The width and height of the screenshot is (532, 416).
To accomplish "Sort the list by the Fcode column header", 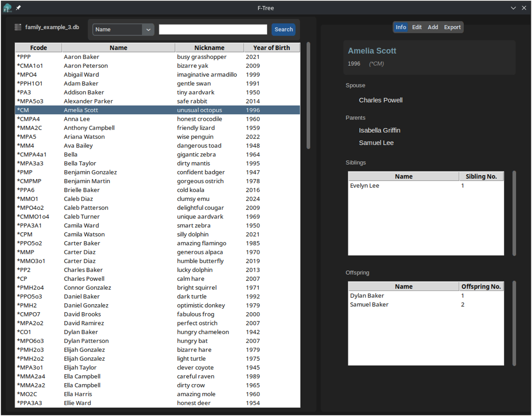I will 38,47.
